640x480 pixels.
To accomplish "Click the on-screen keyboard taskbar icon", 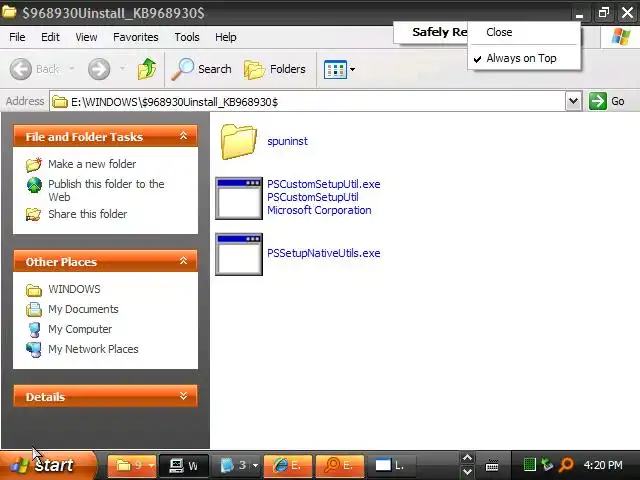I will pyautogui.click(x=492, y=465).
